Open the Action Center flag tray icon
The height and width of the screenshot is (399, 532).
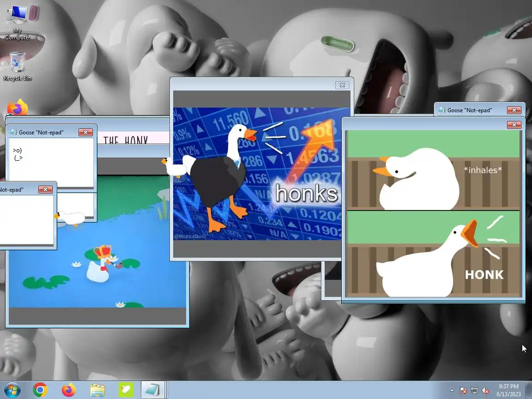(463, 391)
